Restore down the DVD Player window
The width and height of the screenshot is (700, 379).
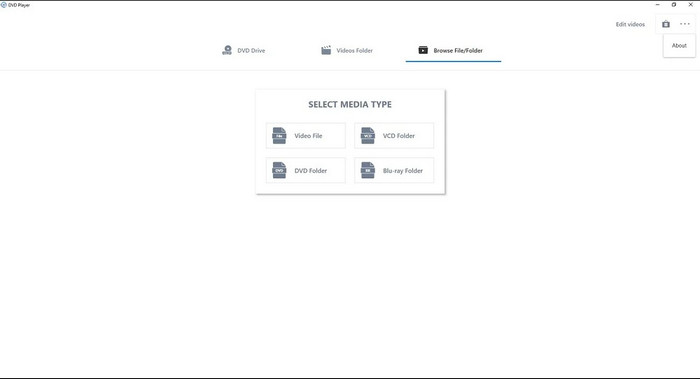(x=674, y=5)
